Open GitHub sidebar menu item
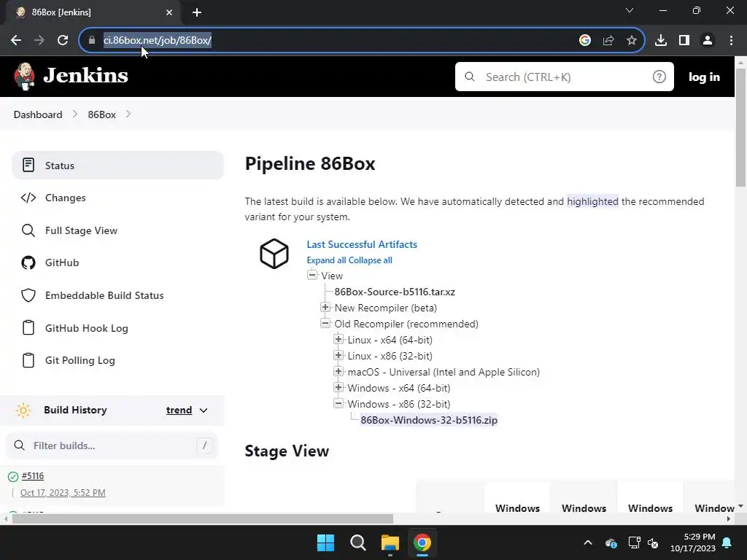The width and height of the screenshot is (747, 560). (117, 262)
